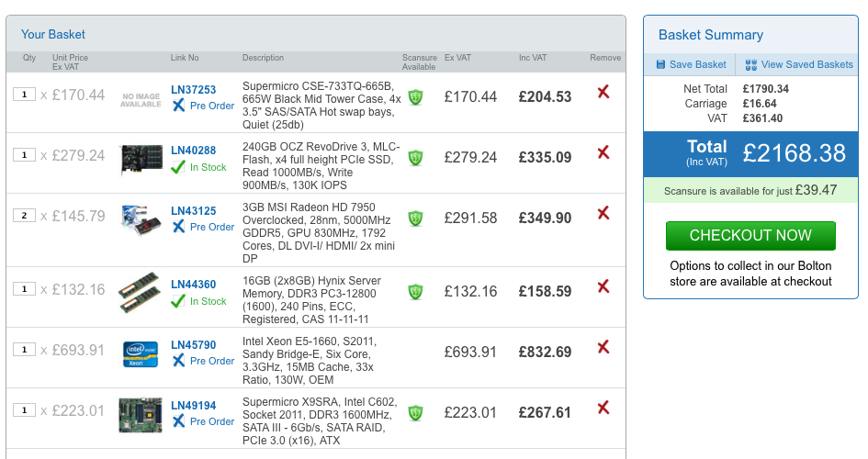Edit quantity field for the £145.79 Radeon card

pos(25,216)
